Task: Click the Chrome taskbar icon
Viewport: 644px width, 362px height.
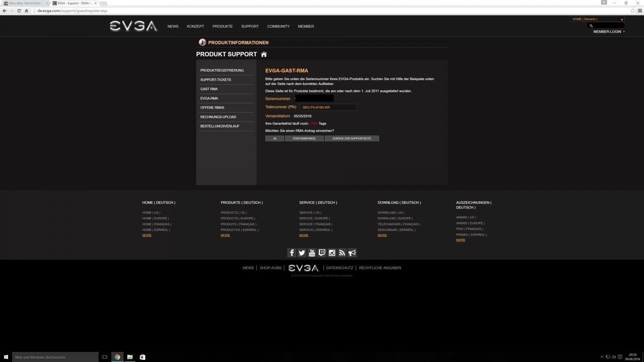Action: click(117, 357)
